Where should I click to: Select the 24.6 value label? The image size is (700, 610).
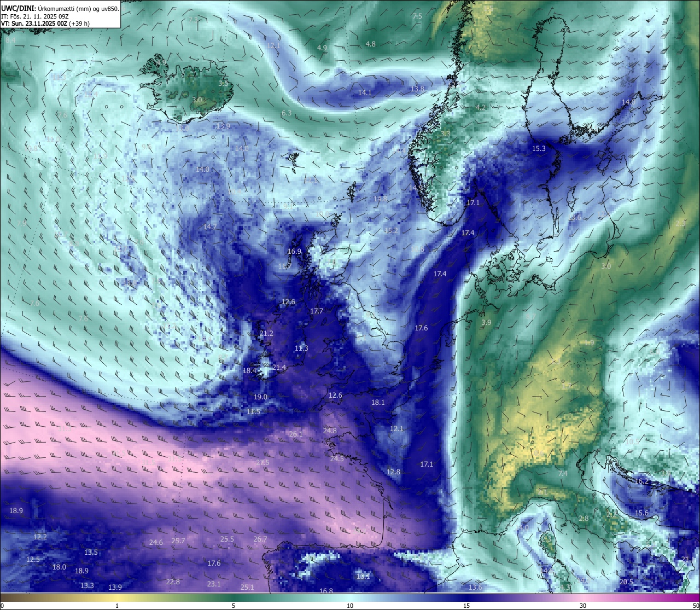click(156, 542)
